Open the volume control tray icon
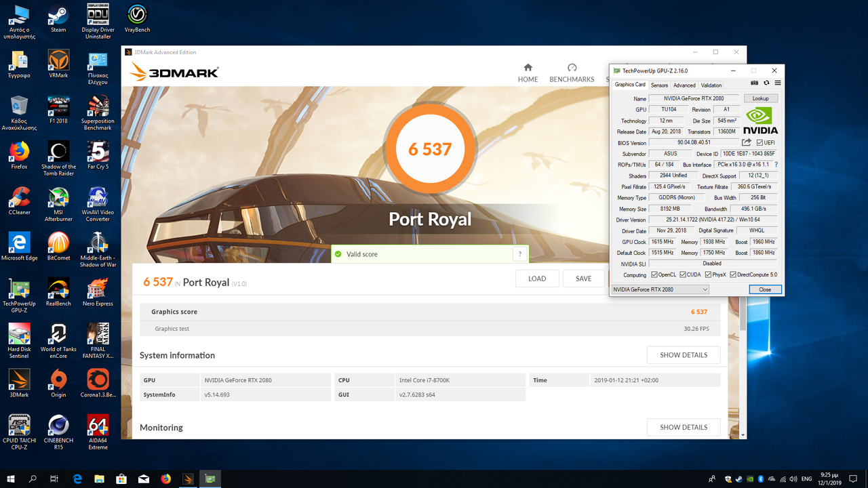868x488 pixels. 793,479
